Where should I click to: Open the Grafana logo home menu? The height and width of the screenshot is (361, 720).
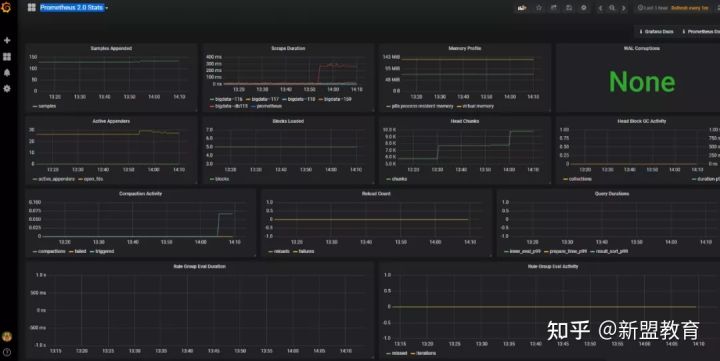[6, 7]
